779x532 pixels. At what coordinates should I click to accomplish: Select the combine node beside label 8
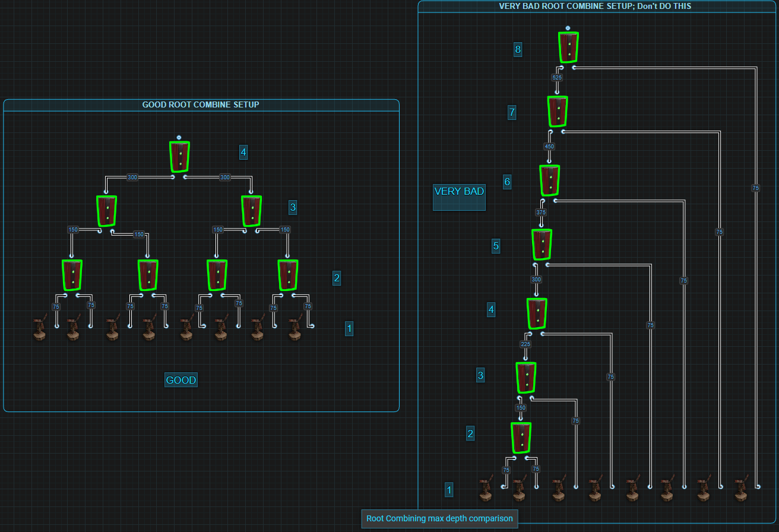568,47
